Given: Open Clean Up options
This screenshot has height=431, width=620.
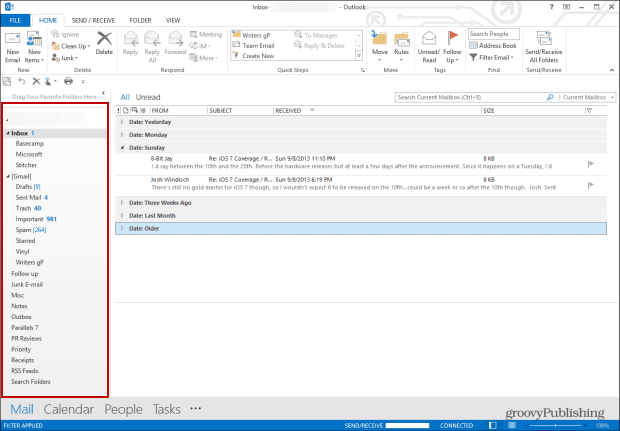Looking at the screenshot, I should tap(71, 46).
